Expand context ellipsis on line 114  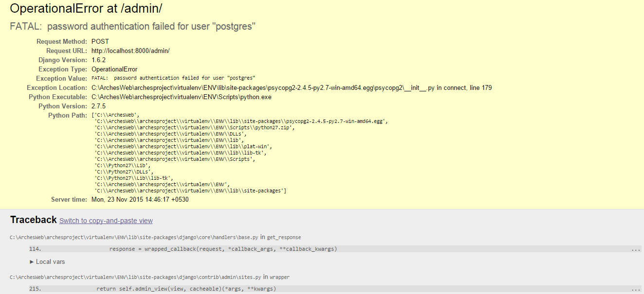636,249
